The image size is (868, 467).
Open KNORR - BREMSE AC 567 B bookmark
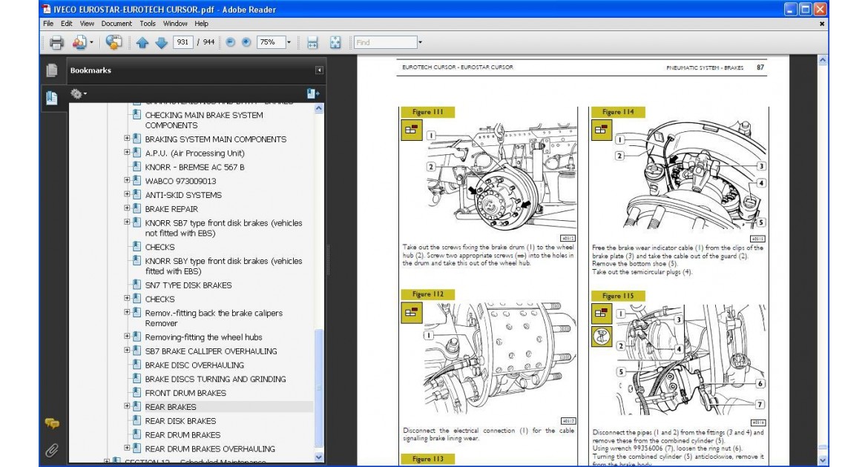(194, 167)
